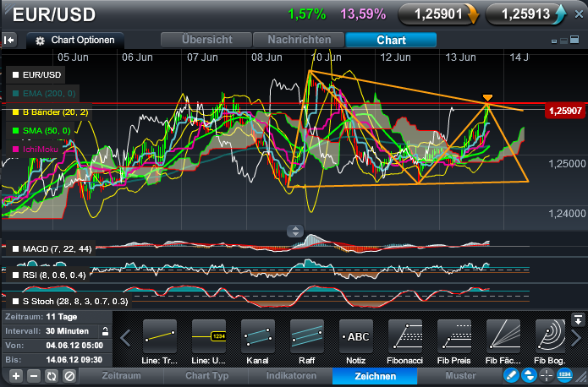This screenshot has height=387, width=588.
Task: Toggle S Stoch (28, 8, 3, 0.7, 0.3) legend
Action: coord(69,301)
